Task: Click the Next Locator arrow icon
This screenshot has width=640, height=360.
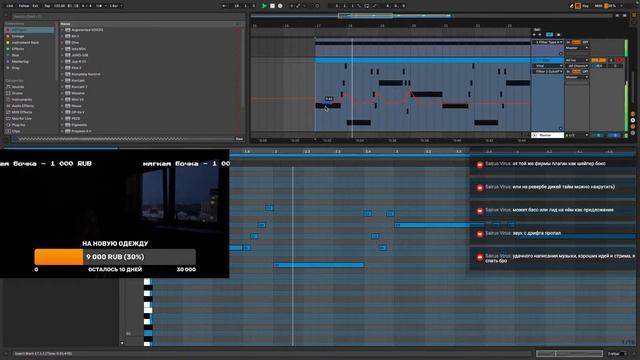Action: point(540,35)
